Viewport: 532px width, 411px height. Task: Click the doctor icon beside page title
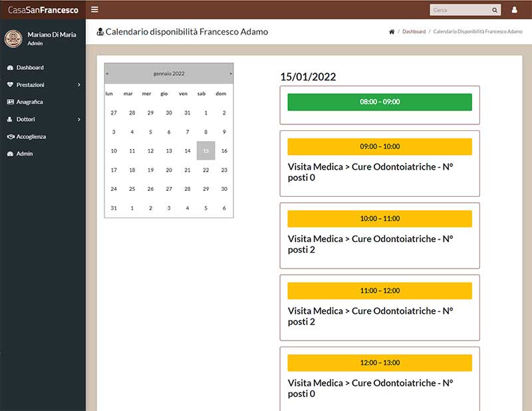coord(100,31)
